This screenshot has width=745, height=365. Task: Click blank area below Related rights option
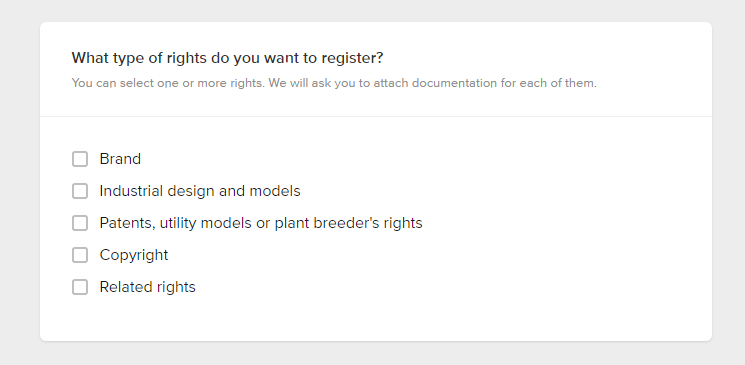coord(376,318)
